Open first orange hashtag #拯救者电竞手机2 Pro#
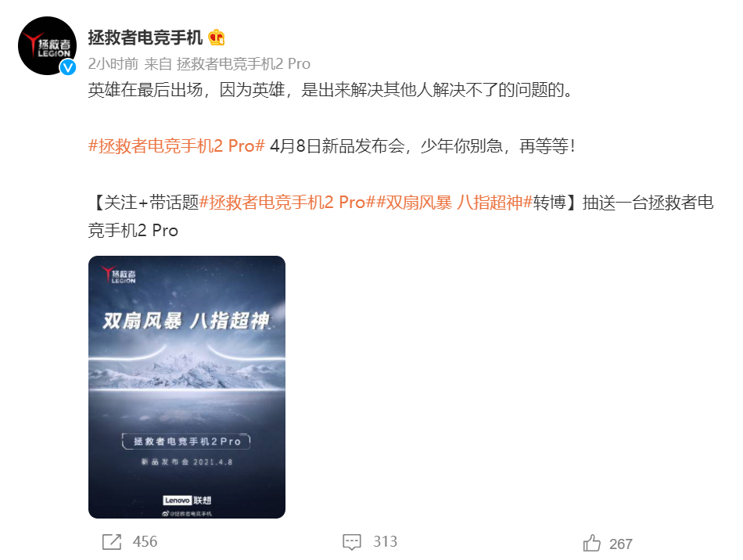743x560 pixels. (176, 146)
